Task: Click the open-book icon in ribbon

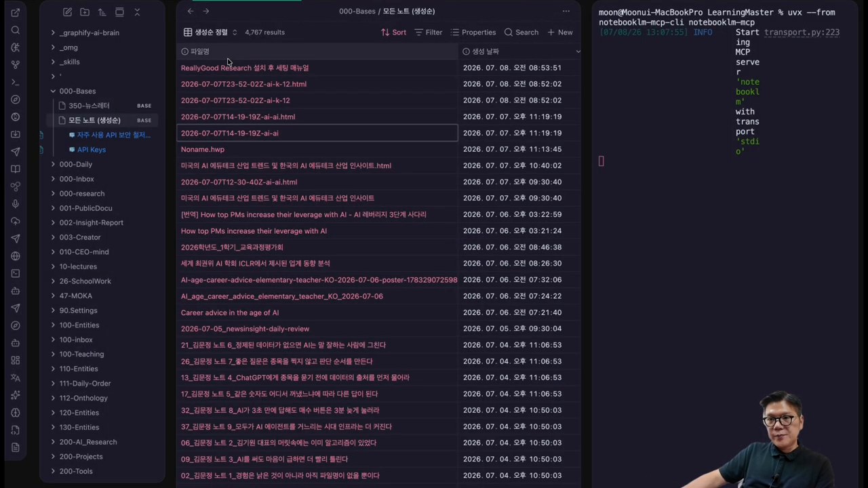Action: tap(16, 169)
